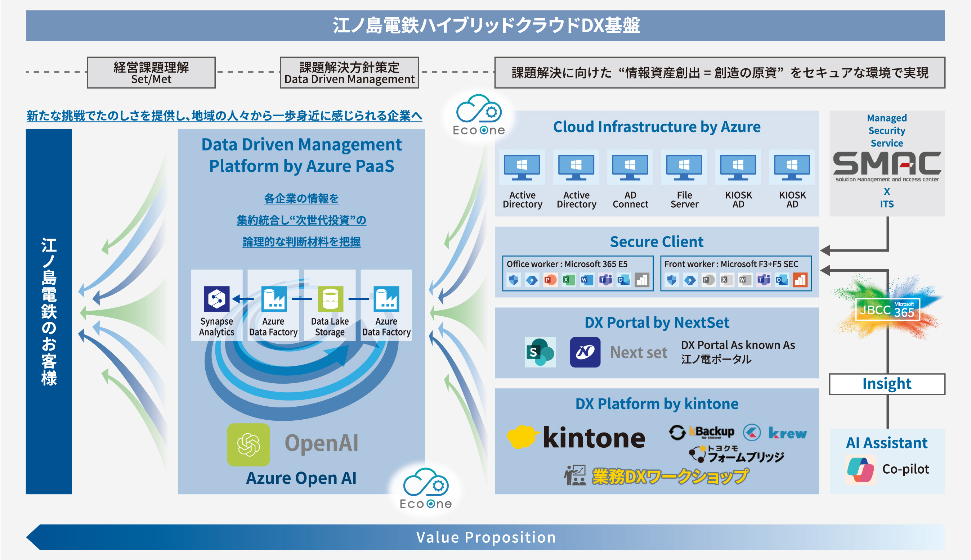Click the SharePoint icon in DX Portal
Screen dimensions: 971x560
click(x=540, y=352)
